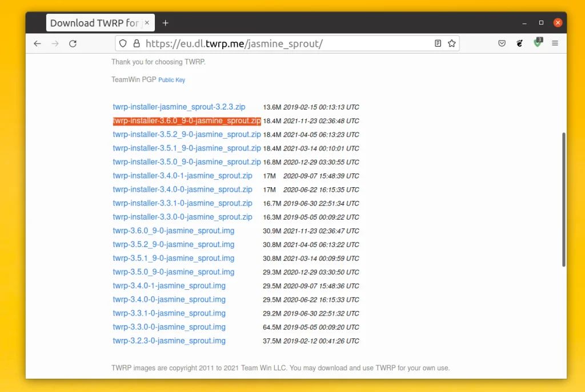Download twrp-3.6.0_9-0-jasmine_sprout.img
The height and width of the screenshot is (392, 585).
174,231
